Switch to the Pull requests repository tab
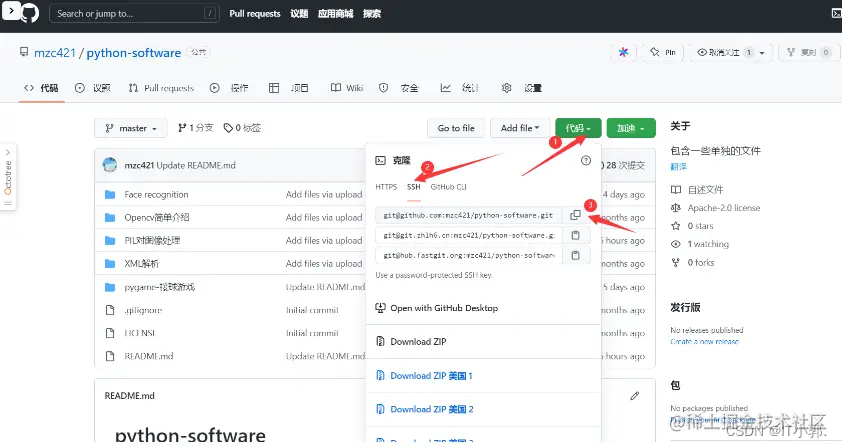This screenshot has width=842, height=447. [x=161, y=88]
